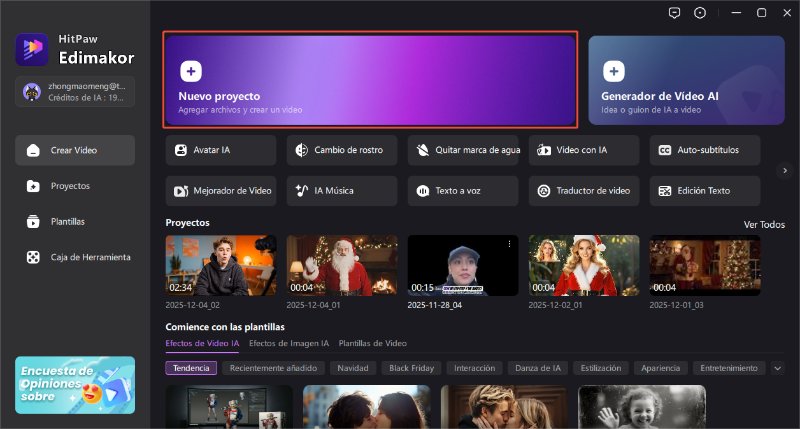Select the Navidad category filter
Viewport: 800px width, 429px height.
(x=353, y=368)
